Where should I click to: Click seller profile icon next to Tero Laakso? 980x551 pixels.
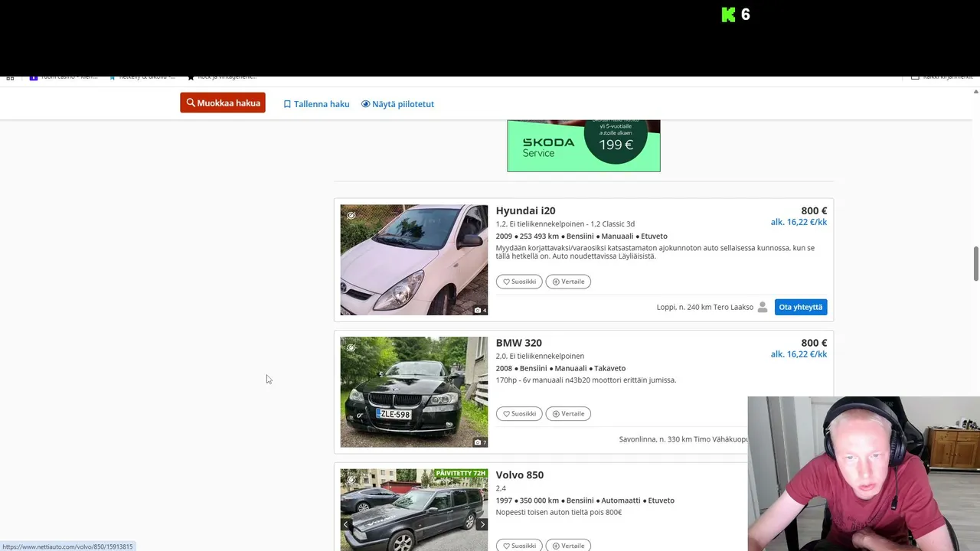[x=763, y=307]
